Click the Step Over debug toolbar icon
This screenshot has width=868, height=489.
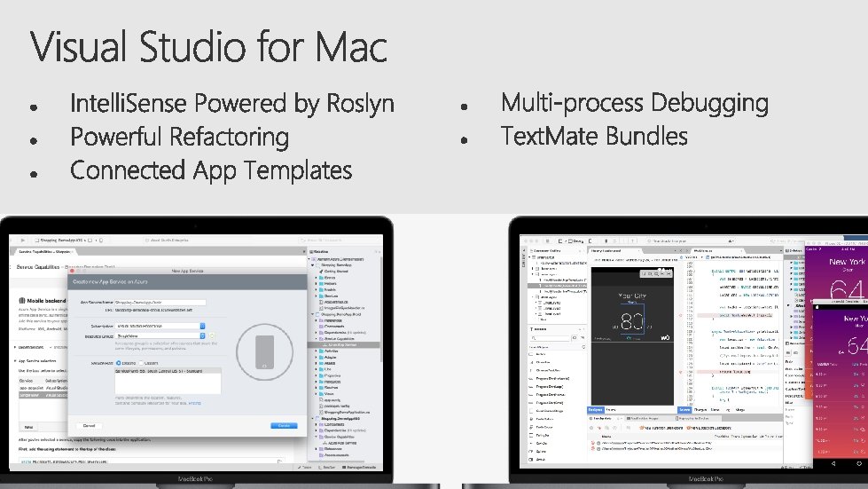click(614, 241)
